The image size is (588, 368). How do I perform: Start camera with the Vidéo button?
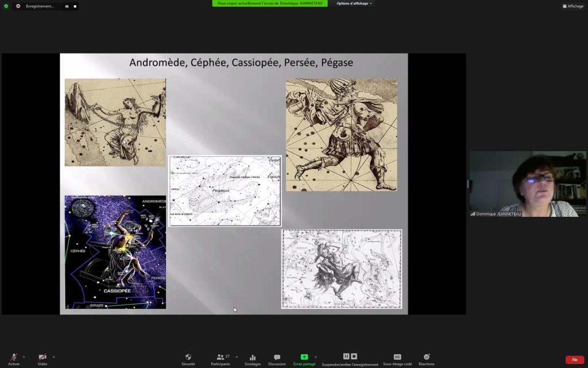pos(42,359)
